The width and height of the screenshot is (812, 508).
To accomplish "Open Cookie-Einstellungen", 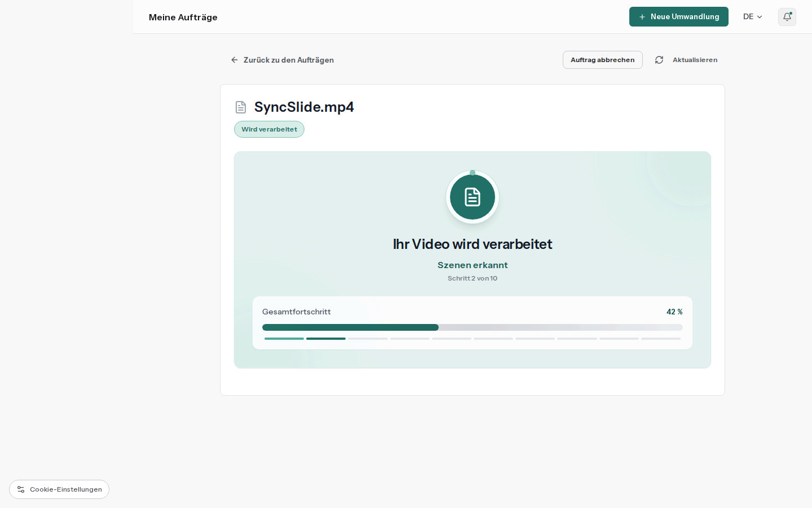I will click(x=59, y=489).
